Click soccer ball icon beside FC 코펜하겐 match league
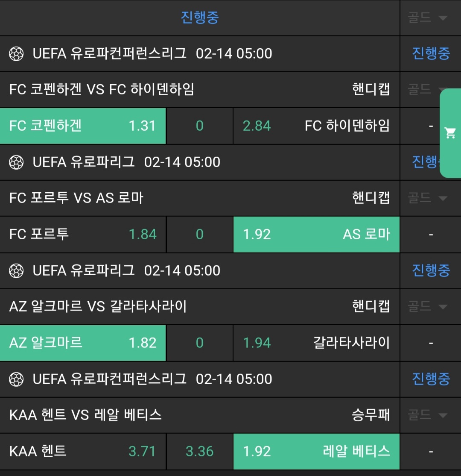Viewport: 461px width, 476px height. tap(16, 54)
